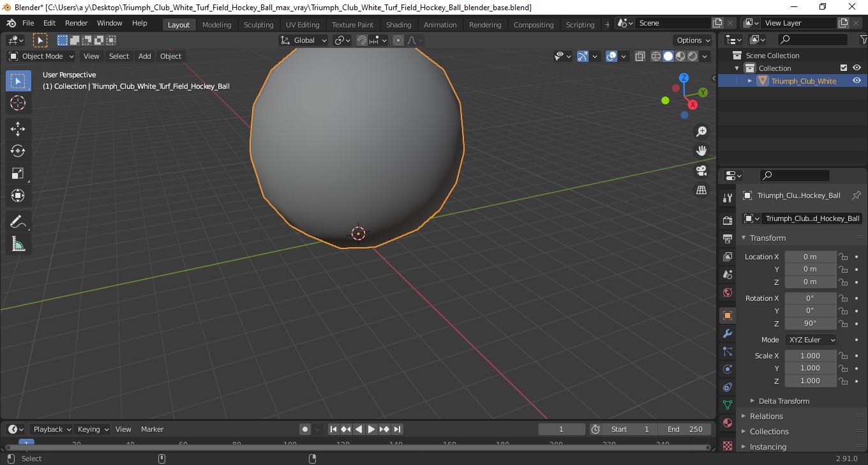The height and width of the screenshot is (465, 868).
Task: Open the Object Constraint properties tab
Action: coord(727,387)
